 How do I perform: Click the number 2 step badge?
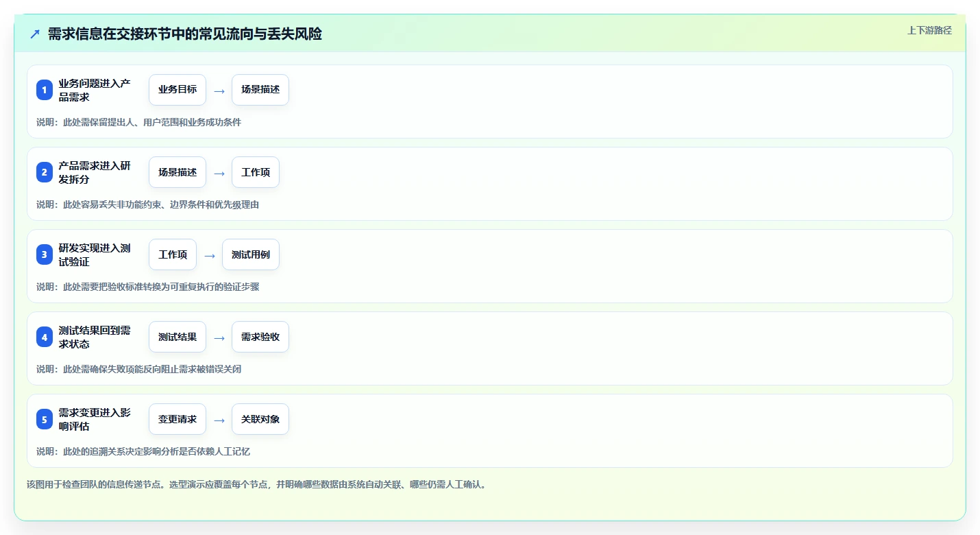(x=45, y=172)
